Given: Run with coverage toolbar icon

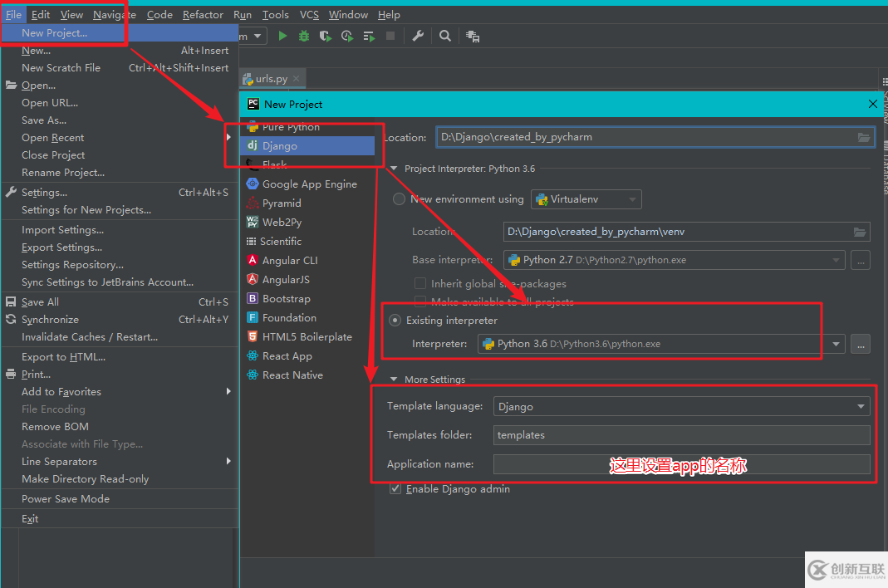Looking at the screenshot, I should 325,37.
